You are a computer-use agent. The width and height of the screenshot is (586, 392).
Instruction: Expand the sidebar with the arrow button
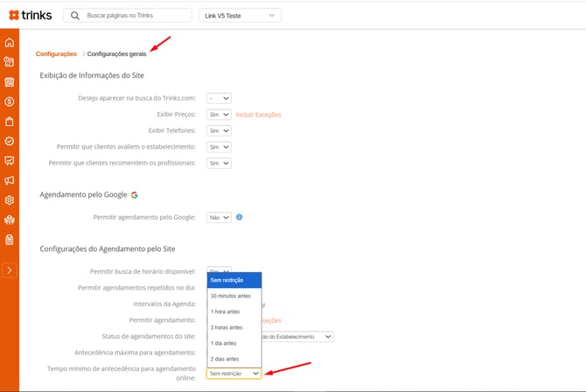click(x=10, y=269)
